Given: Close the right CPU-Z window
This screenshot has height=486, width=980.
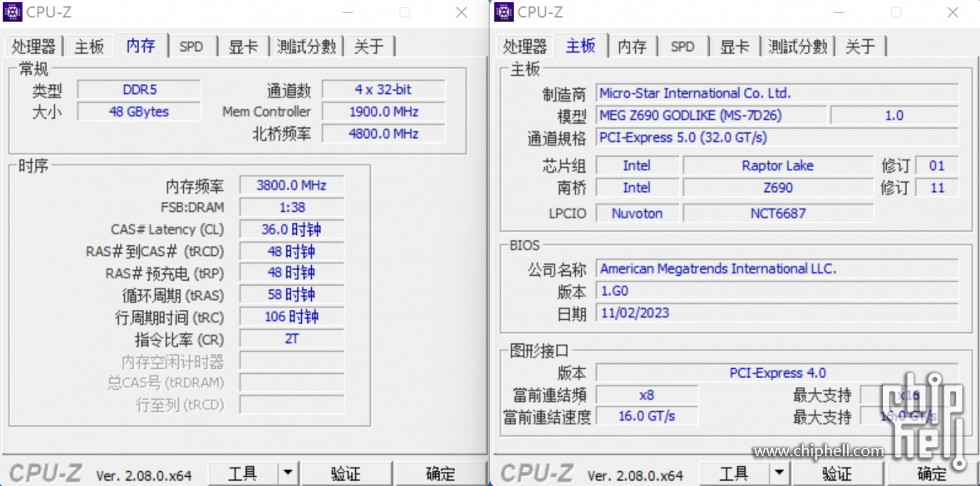Looking at the screenshot, I should [x=952, y=12].
